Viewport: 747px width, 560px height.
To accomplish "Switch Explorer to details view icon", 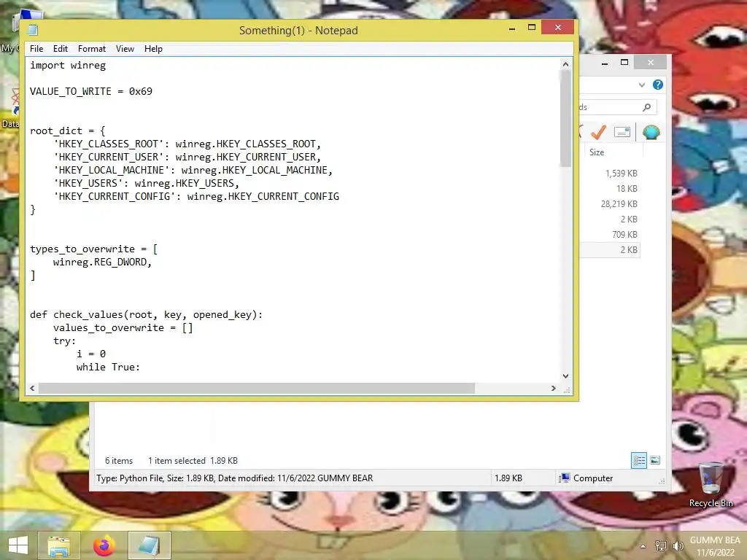I will 639,461.
